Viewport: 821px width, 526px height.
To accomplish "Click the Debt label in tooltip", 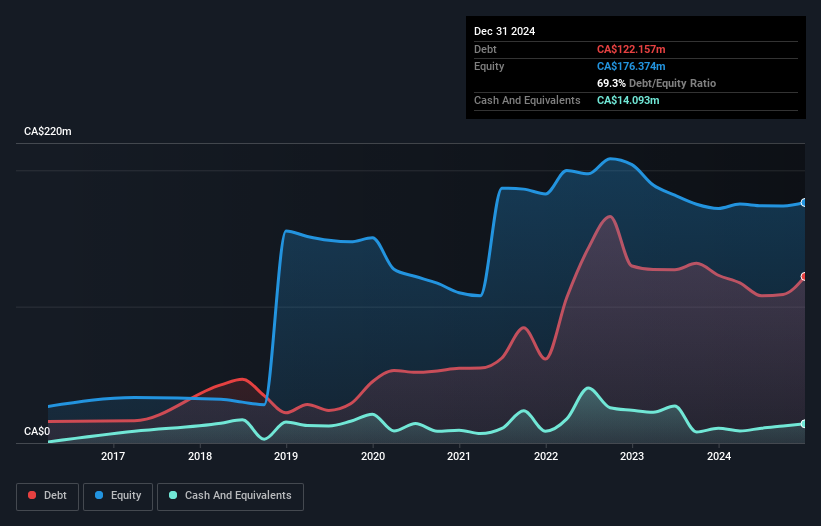I will click(485, 49).
